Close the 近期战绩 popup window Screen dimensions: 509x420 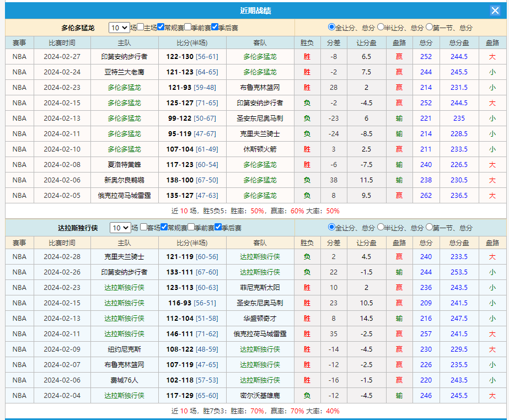495,10
